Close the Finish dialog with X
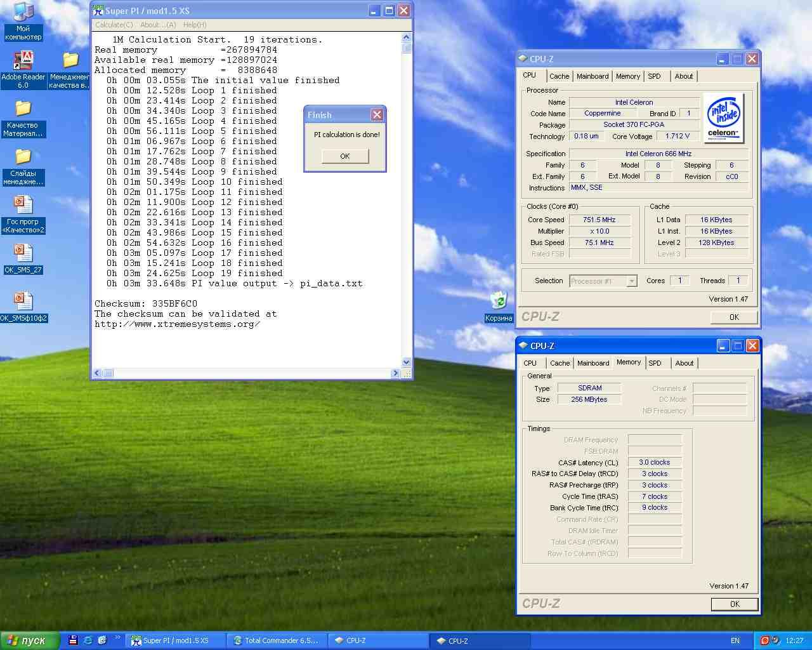Image resolution: width=812 pixels, height=650 pixels. 377,115
